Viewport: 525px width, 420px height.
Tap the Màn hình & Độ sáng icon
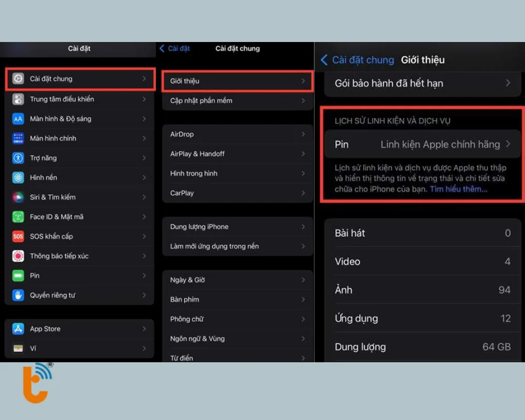(18, 119)
